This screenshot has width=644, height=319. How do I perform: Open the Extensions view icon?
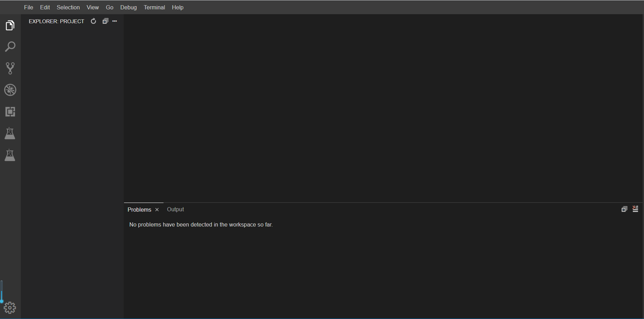click(10, 112)
